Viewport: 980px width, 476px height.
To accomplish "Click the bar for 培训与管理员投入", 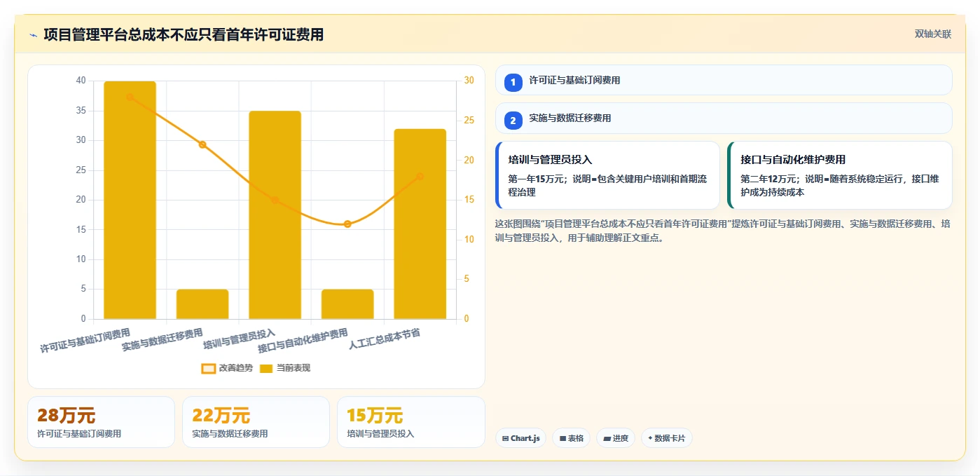I will [x=275, y=215].
